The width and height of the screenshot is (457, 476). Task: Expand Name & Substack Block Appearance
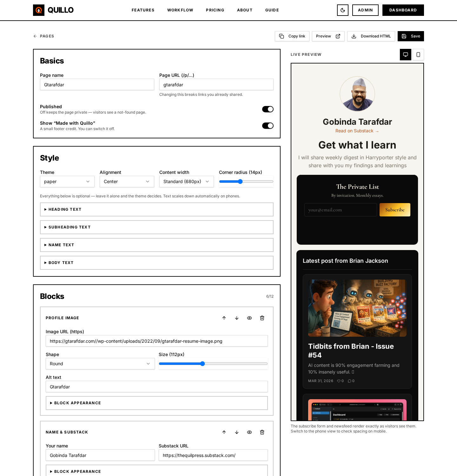click(x=157, y=471)
